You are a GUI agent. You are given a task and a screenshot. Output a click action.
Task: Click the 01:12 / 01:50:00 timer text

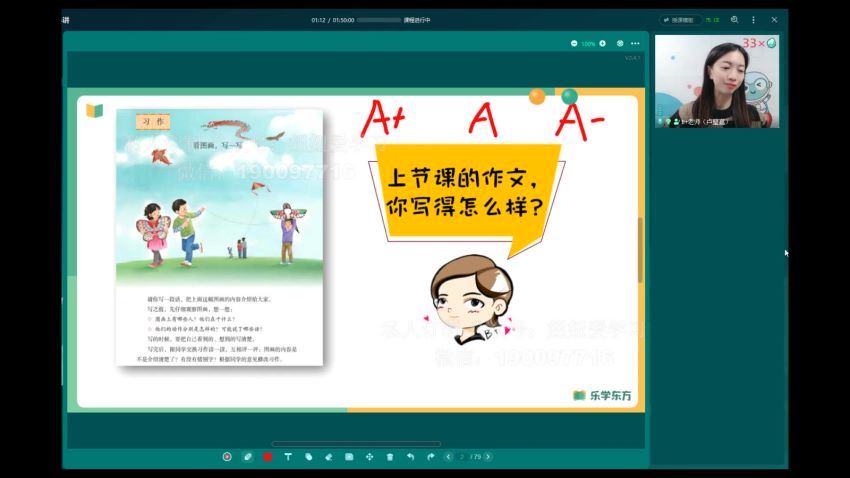point(332,20)
